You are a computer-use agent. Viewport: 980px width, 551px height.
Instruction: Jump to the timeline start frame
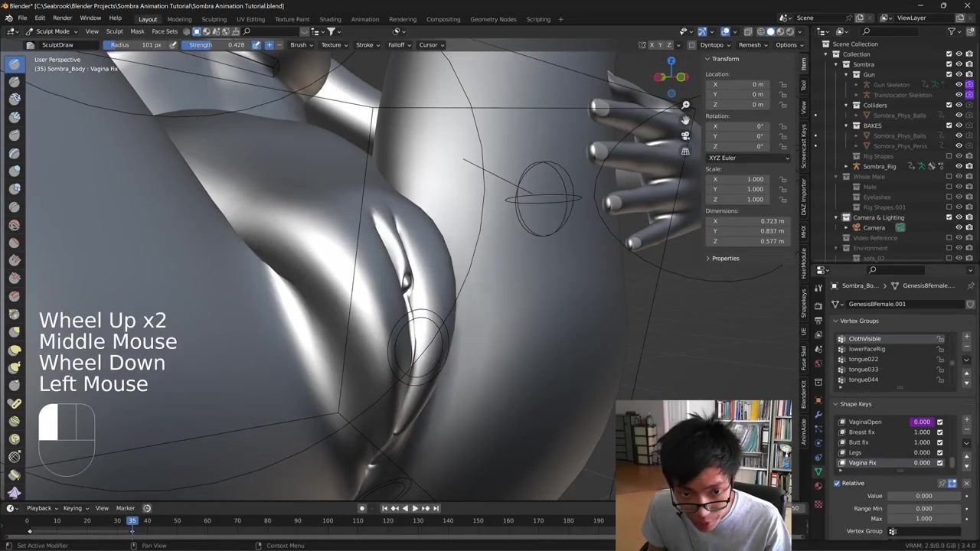click(384, 508)
